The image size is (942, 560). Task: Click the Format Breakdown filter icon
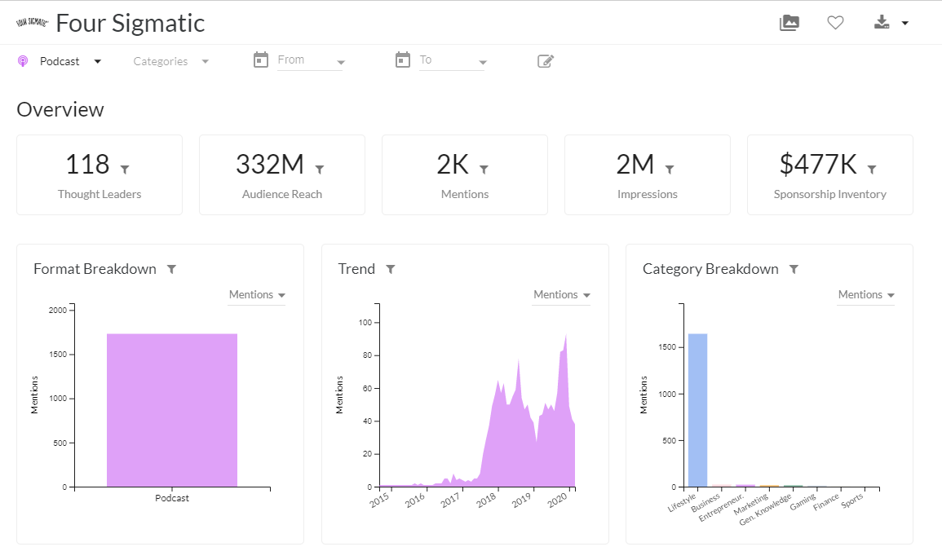coord(171,269)
